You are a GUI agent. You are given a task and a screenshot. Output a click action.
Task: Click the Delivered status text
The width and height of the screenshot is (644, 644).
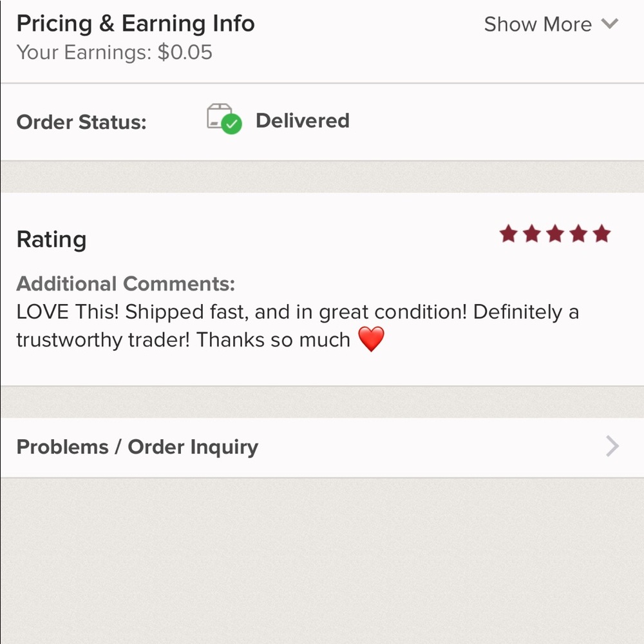click(302, 120)
